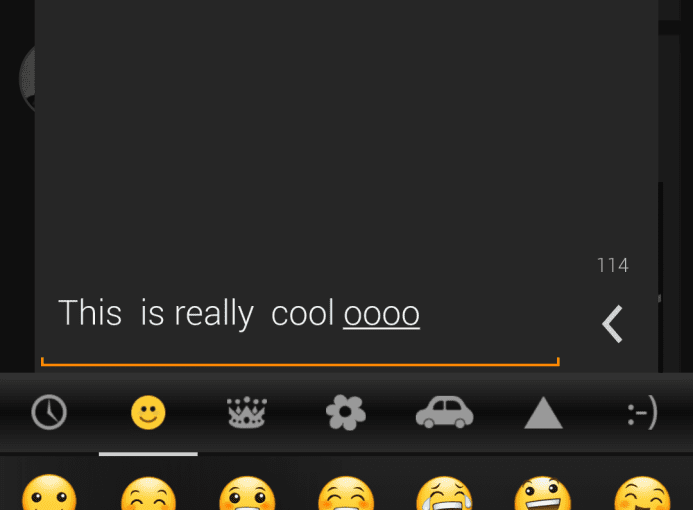Tap the underlined word oooo
This screenshot has height=510, width=693.
click(x=381, y=314)
